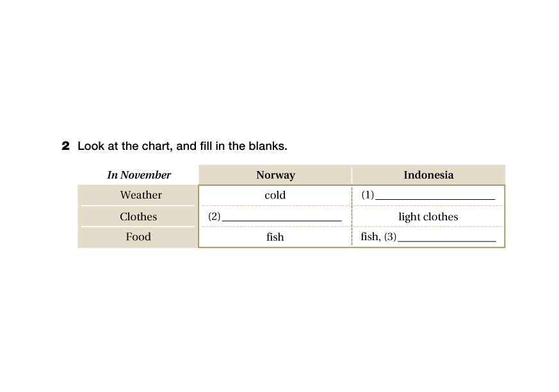The height and width of the screenshot is (392, 559).
Task: Select the Food row label
Action: [138, 237]
